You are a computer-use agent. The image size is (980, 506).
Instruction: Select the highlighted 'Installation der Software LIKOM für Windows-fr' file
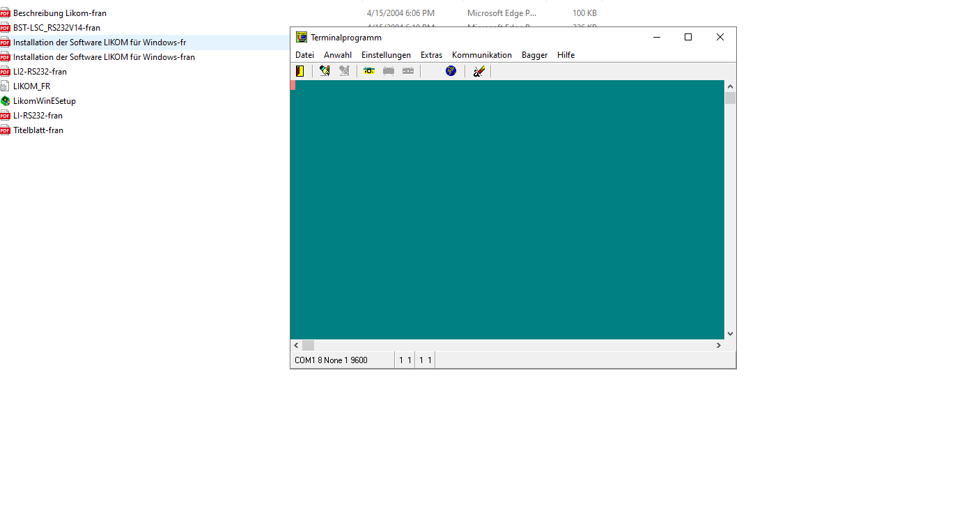[100, 43]
